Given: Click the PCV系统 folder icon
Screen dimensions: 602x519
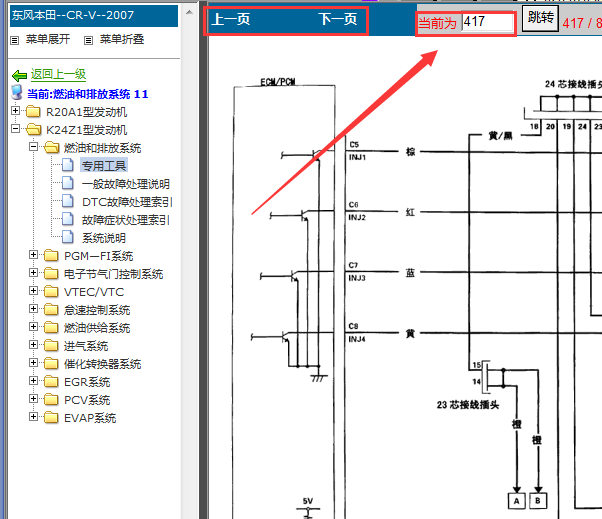Looking at the screenshot, I should 51,400.
